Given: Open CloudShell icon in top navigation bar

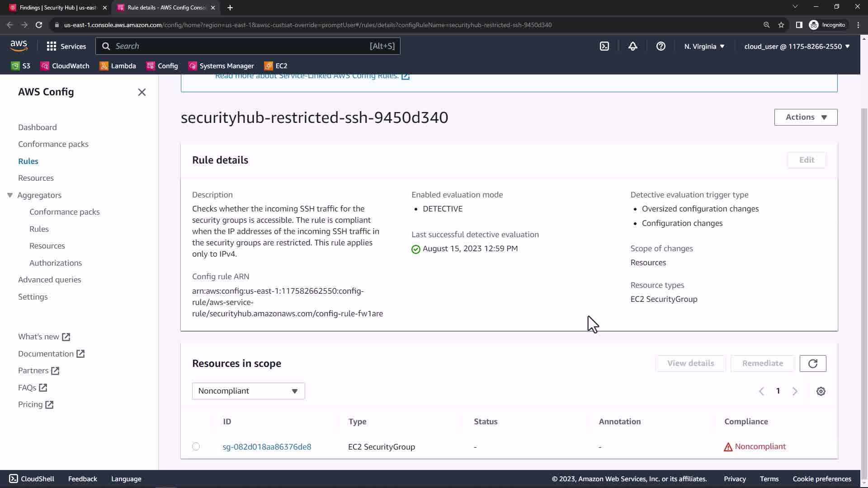Looking at the screenshot, I should [x=604, y=46].
